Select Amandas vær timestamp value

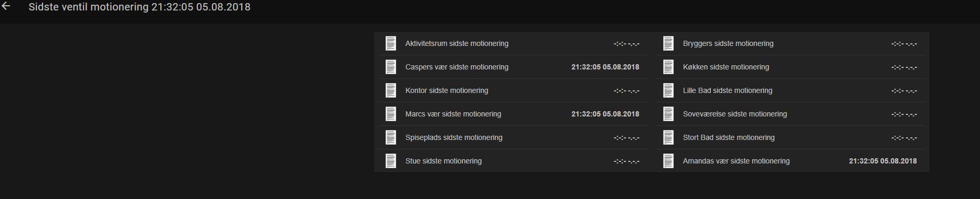(x=883, y=161)
